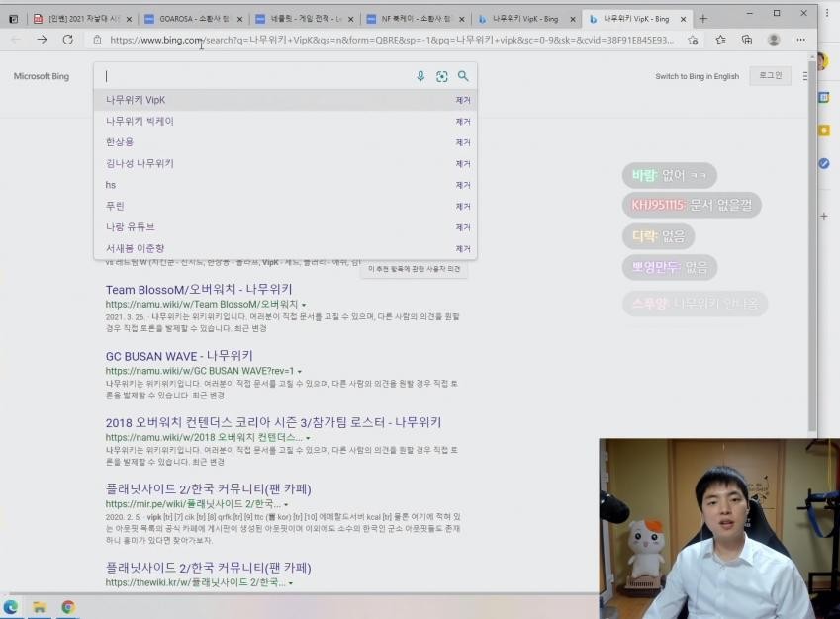
Task: Open GC BUSAN WAVE 나무위키 result
Action: point(179,356)
